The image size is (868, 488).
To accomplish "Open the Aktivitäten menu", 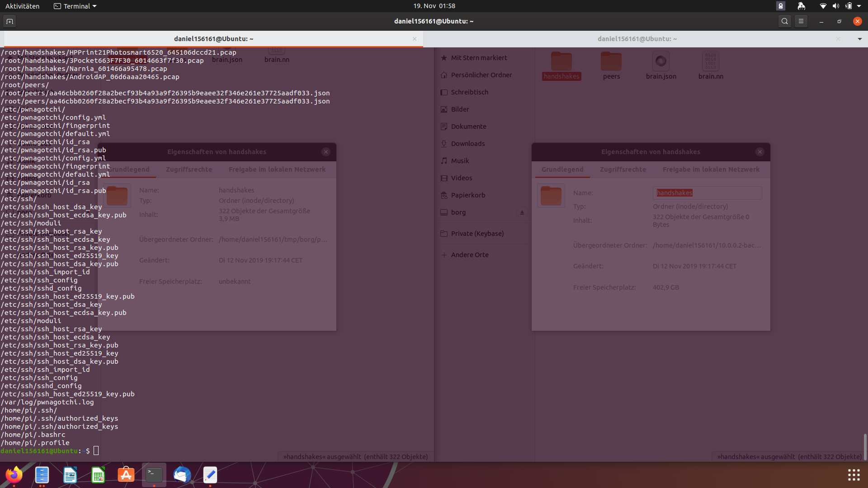I will 22,6.
